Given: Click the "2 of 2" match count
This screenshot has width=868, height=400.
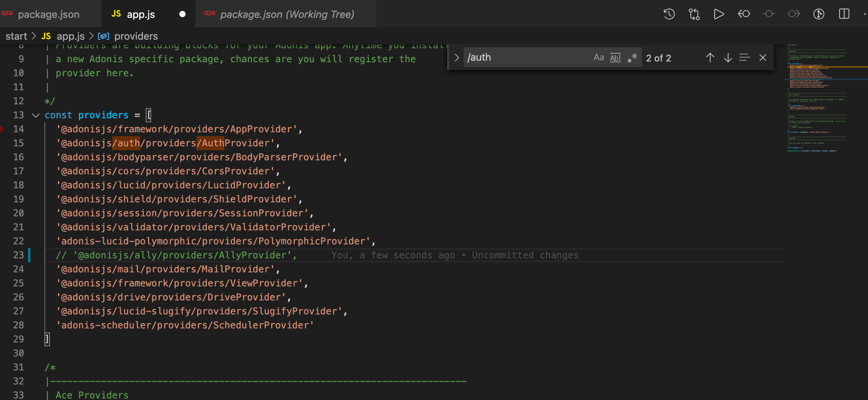Looking at the screenshot, I should pos(658,58).
